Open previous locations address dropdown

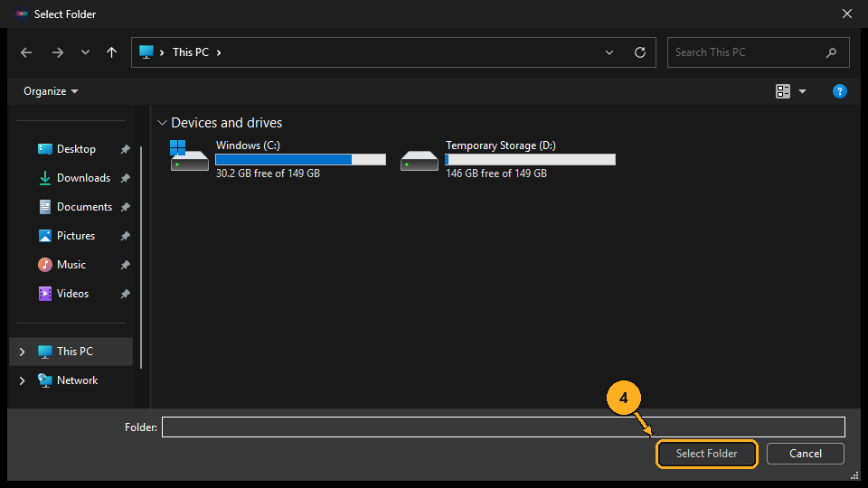609,52
